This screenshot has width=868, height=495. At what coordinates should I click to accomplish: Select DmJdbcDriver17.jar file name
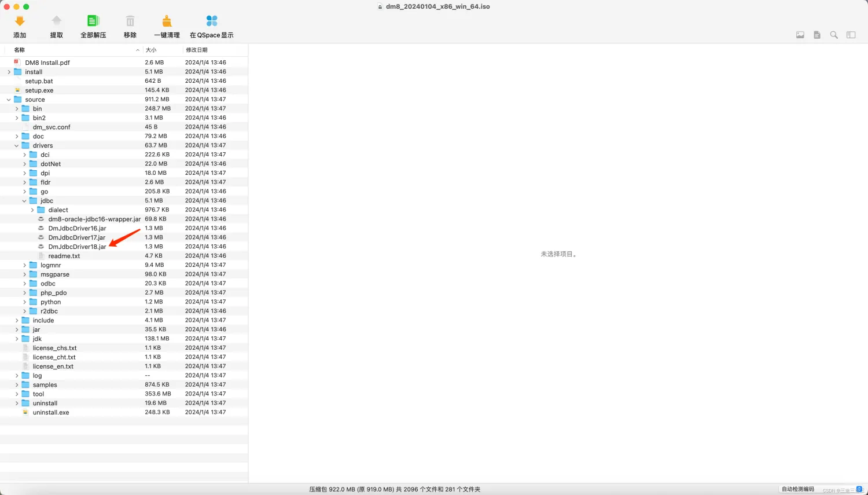(x=77, y=237)
